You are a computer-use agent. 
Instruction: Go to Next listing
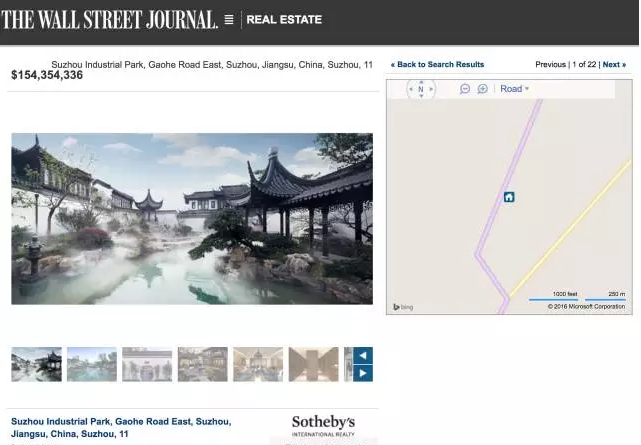614,65
